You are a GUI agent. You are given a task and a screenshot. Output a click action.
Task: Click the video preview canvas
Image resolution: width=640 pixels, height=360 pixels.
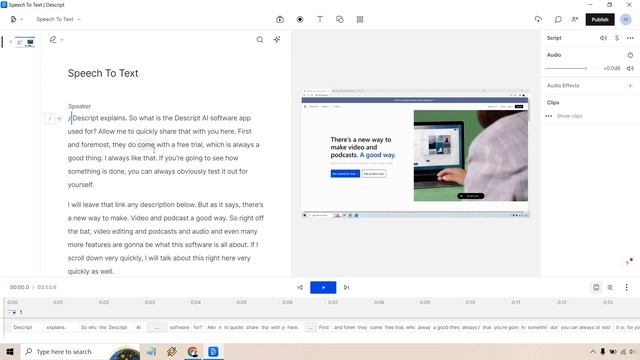[415, 153]
